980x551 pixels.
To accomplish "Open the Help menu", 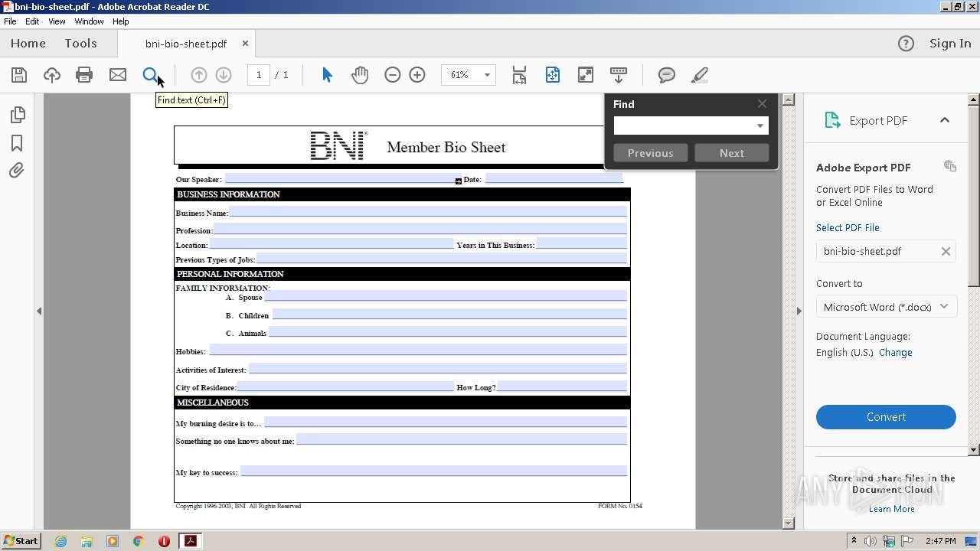I will pyautogui.click(x=121, y=21).
